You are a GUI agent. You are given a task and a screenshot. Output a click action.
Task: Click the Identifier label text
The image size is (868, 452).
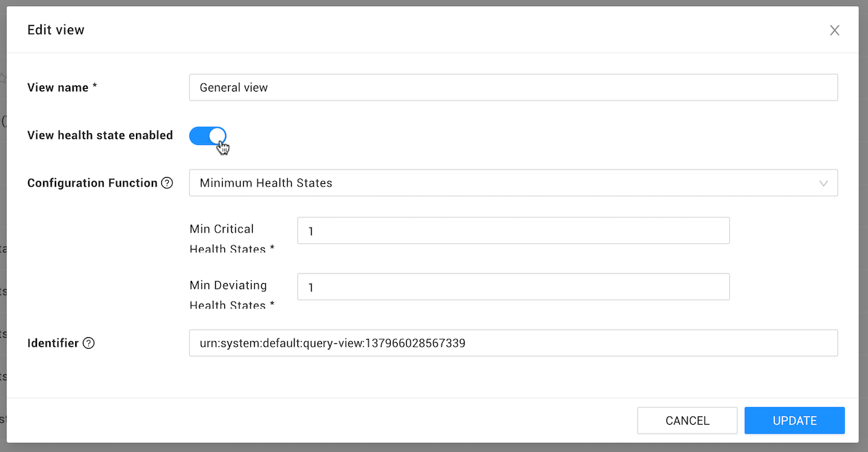53,343
